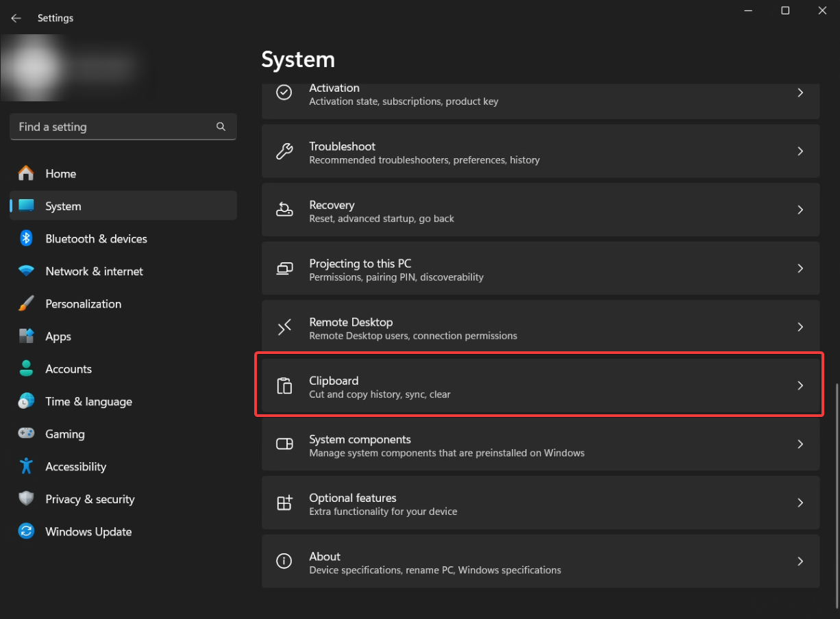The width and height of the screenshot is (840, 619).
Task: Open Optional features via its chevron
Action: pos(800,503)
